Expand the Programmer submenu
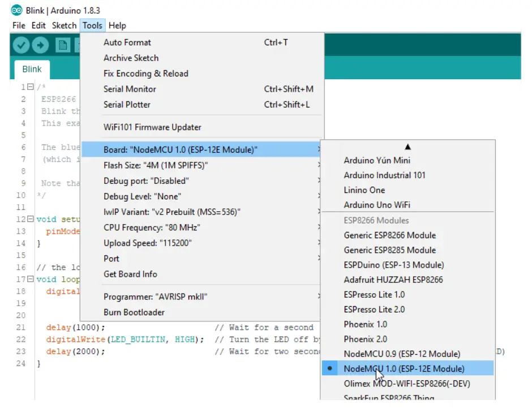The width and height of the screenshot is (532, 417). pyautogui.click(x=201, y=297)
